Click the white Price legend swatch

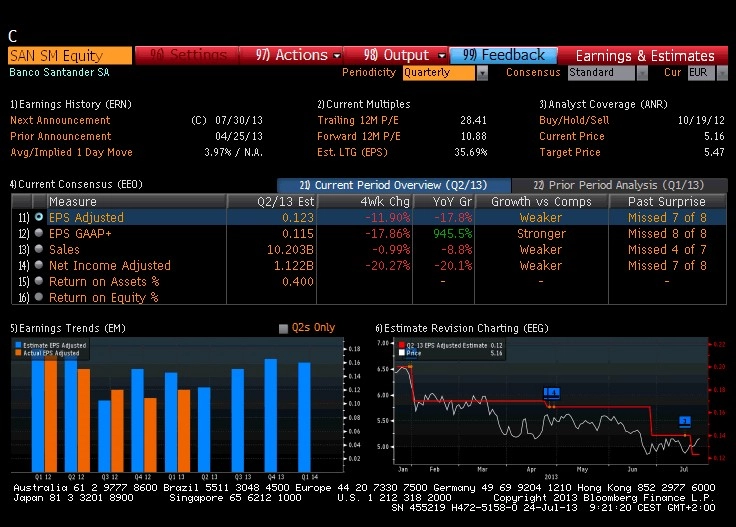(402, 352)
